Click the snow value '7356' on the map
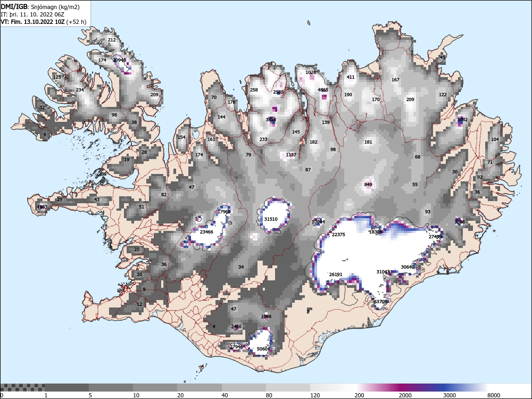532x399 pixels. 460,222
